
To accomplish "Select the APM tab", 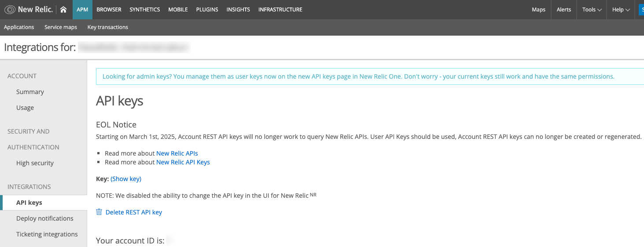I will tap(82, 10).
